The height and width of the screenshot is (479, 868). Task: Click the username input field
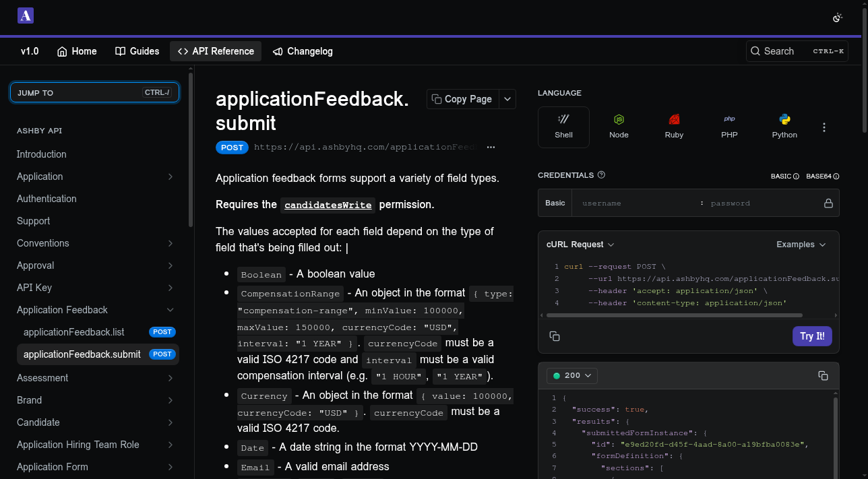[637, 203]
